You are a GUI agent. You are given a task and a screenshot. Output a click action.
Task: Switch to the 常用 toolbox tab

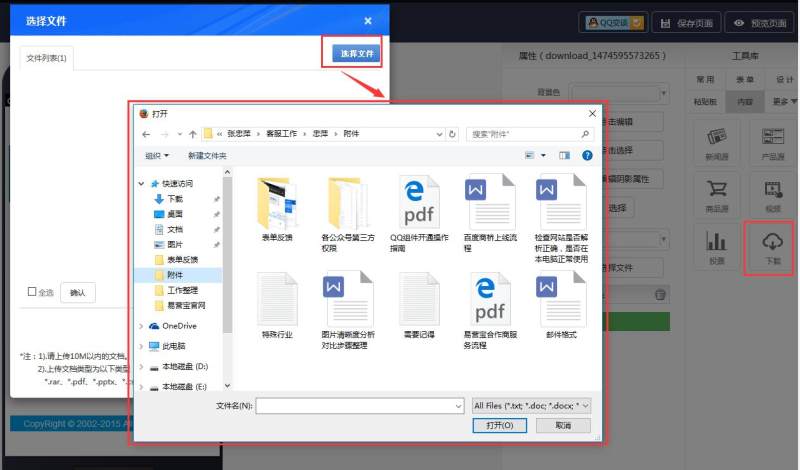click(x=705, y=80)
